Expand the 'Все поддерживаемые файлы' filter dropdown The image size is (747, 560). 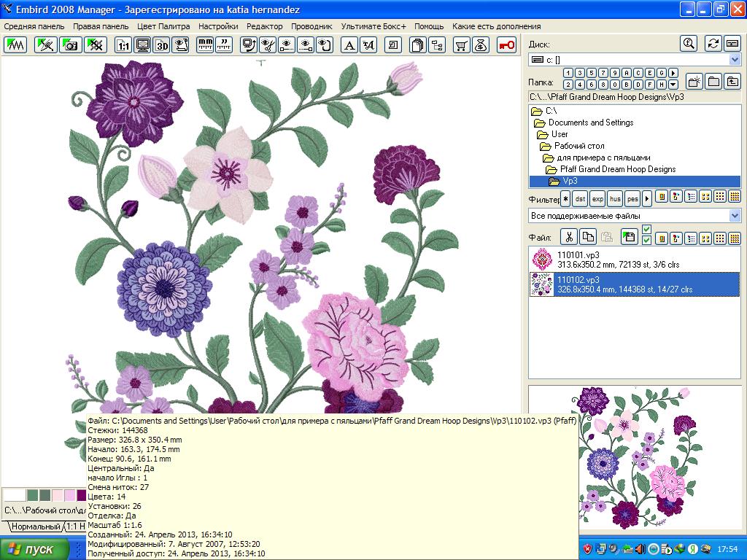point(735,216)
